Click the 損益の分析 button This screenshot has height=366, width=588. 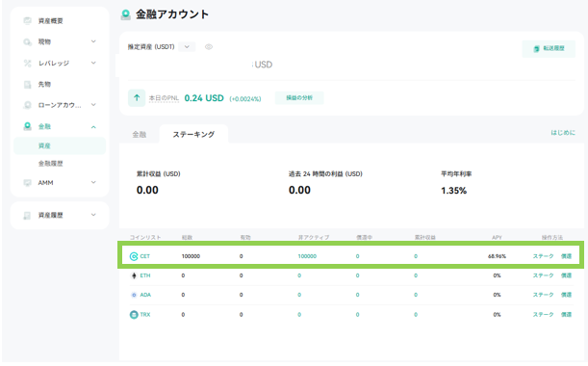[299, 98]
